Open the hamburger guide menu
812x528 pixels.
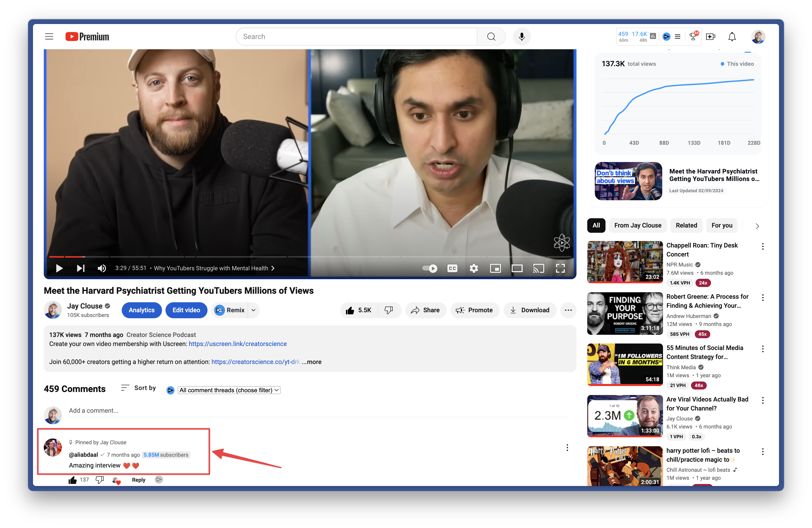[49, 36]
